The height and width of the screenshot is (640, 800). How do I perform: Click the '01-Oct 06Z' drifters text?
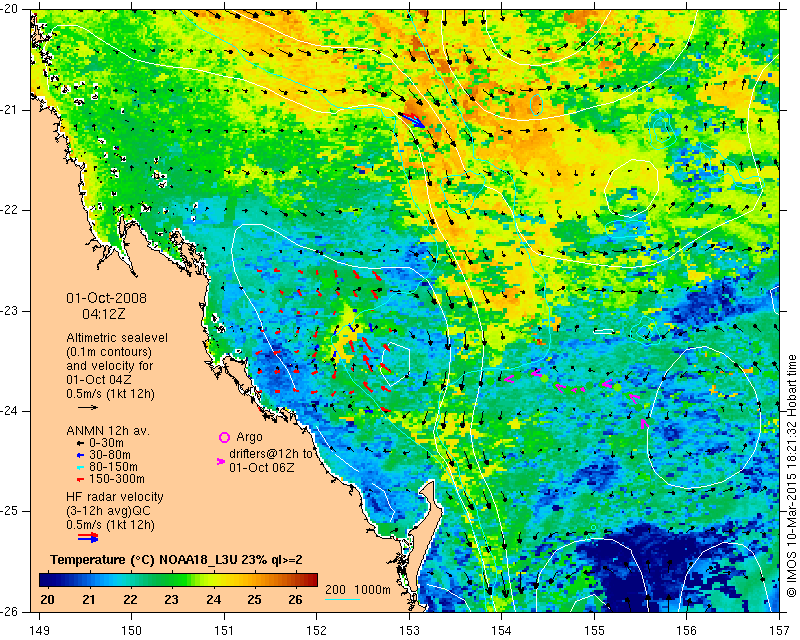coord(261,467)
